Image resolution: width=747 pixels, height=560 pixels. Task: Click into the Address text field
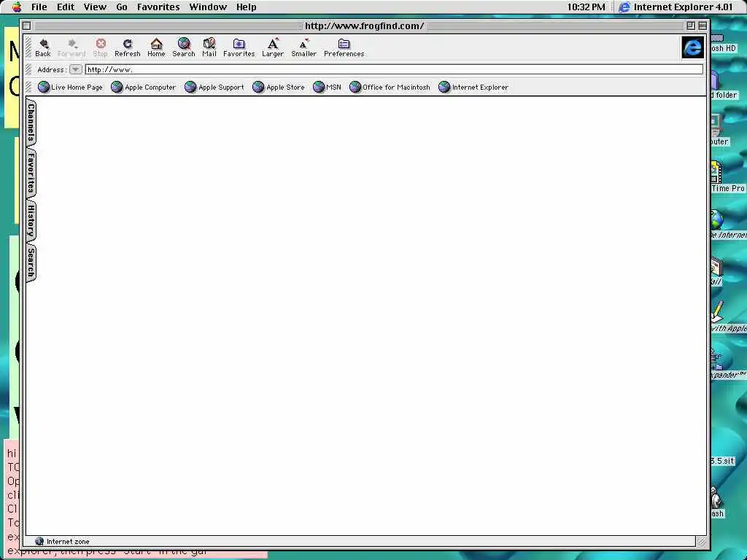point(394,69)
